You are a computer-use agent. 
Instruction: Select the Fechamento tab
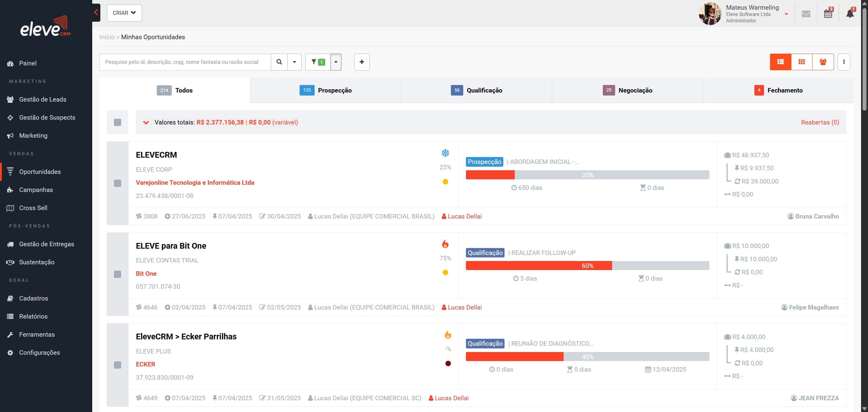pyautogui.click(x=778, y=90)
